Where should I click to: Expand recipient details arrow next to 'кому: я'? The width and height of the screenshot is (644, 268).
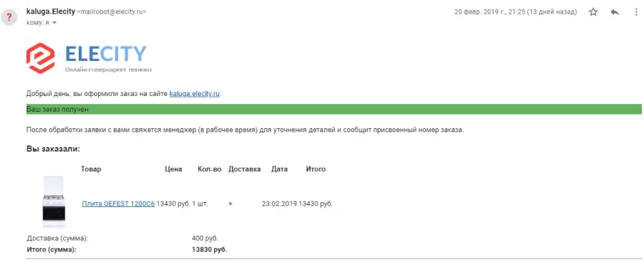click(x=54, y=23)
